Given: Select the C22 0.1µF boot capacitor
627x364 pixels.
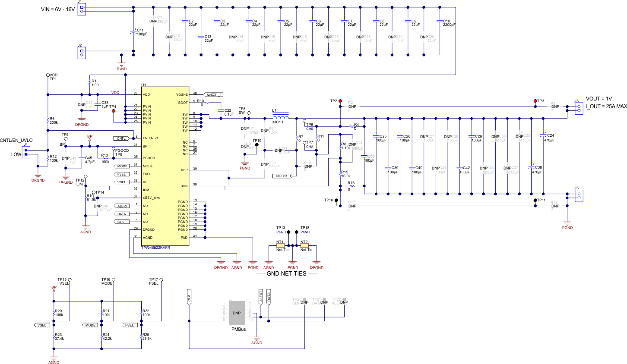Looking at the screenshot, I should 221,111.
